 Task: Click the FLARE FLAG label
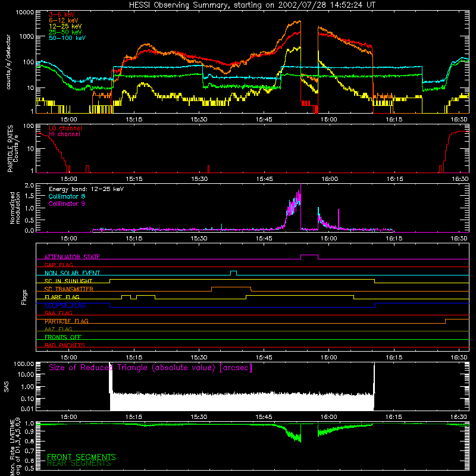click(62, 297)
